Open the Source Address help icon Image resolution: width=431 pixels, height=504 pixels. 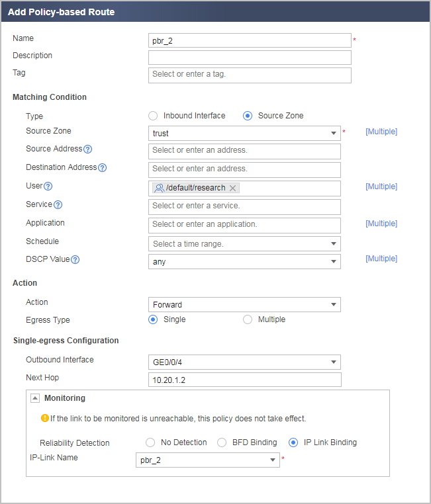click(87, 149)
